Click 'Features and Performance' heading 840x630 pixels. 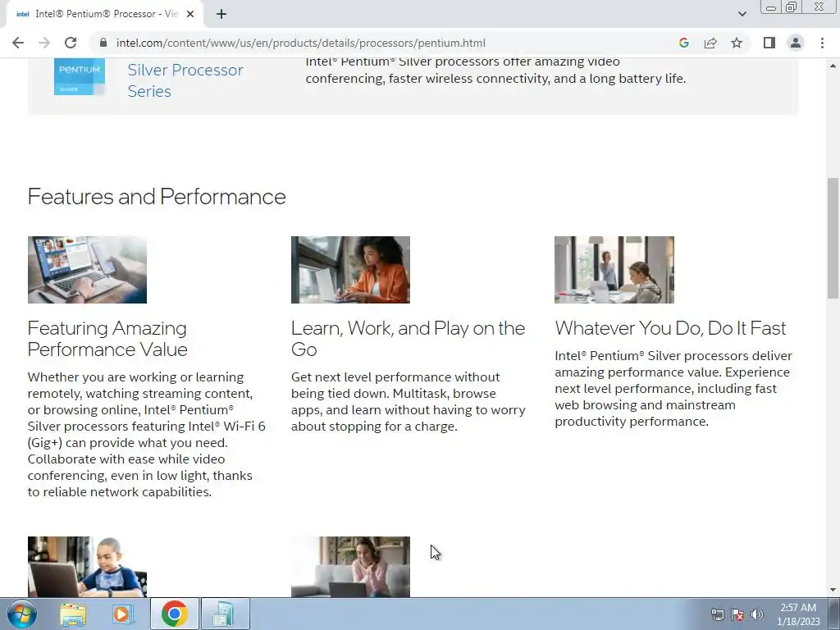157,197
